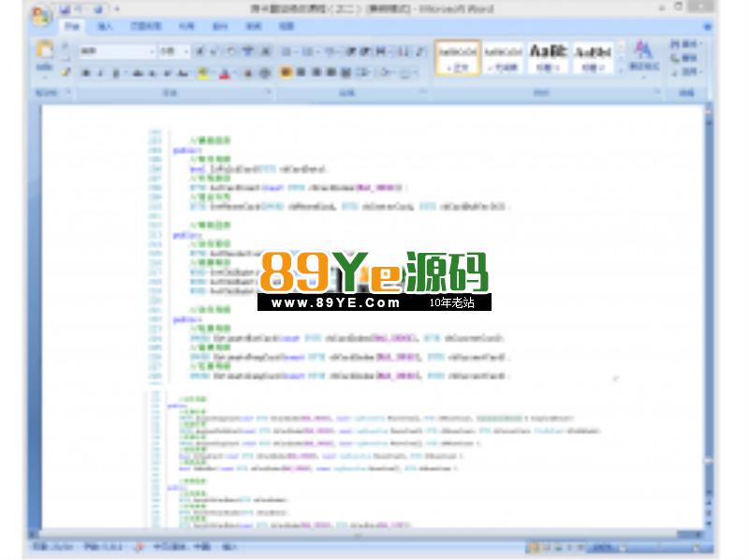This screenshot has height=560, width=749.
Task: Customize Quick Access Toolbar dropdown
Action: (117, 9)
